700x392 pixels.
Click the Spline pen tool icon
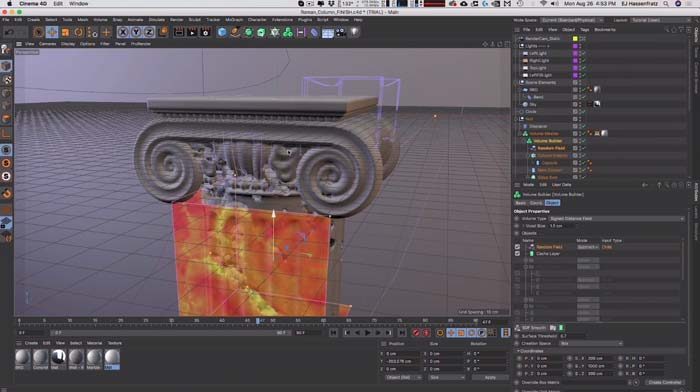click(235, 32)
